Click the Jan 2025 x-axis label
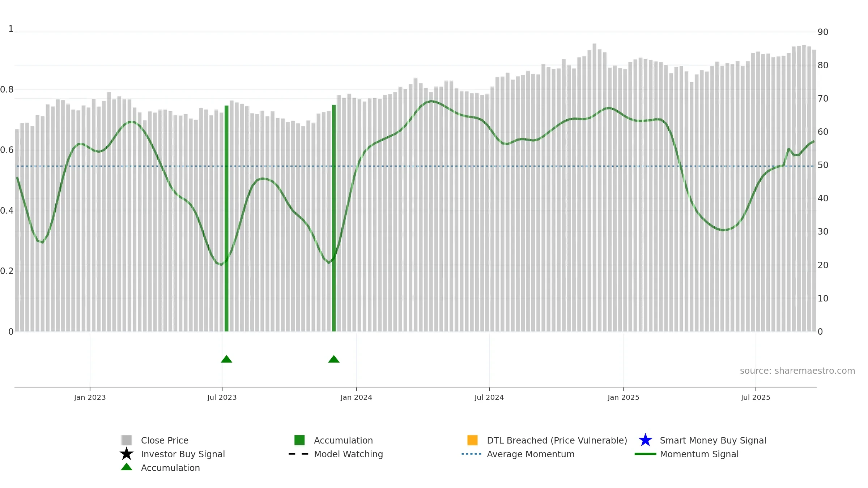The width and height of the screenshot is (868, 488). tap(623, 397)
